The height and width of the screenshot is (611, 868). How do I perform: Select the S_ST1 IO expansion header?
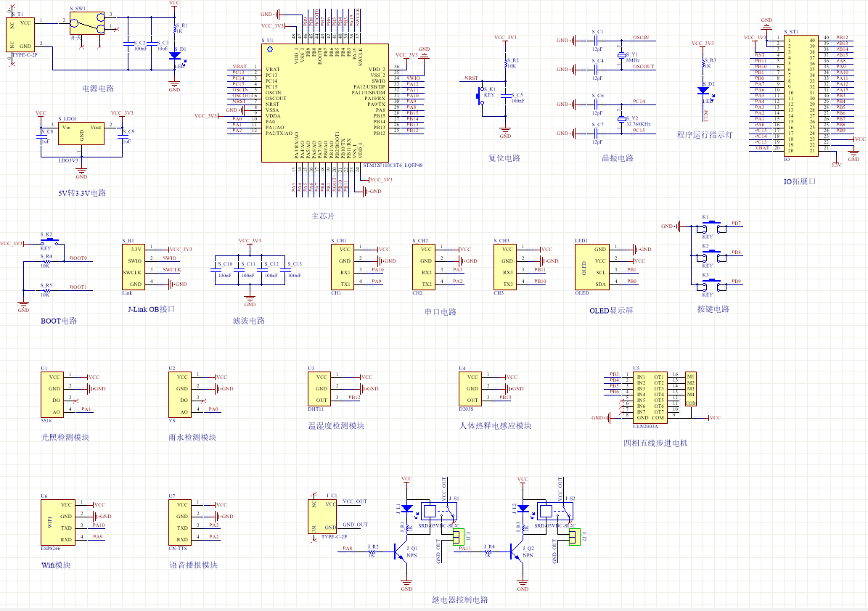click(801, 96)
